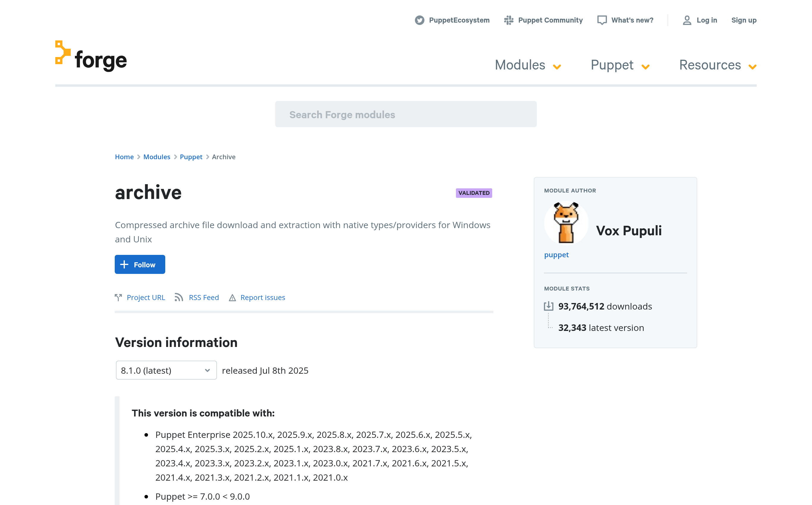812x505 pixels.
Task: Click the Sign up link
Action: (744, 20)
